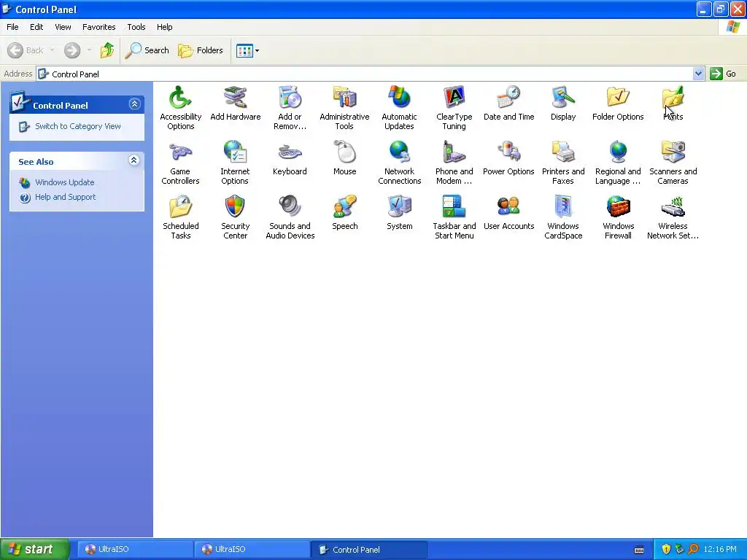This screenshot has height=560, width=747.
Task: Open Automatic Updates icon
Action: [399, 98]
